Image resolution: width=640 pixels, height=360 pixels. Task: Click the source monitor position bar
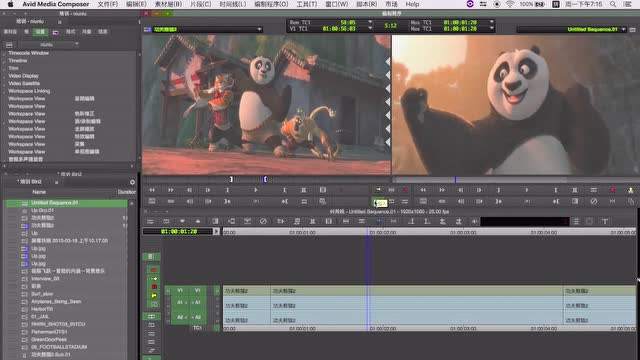pos(266,180)
